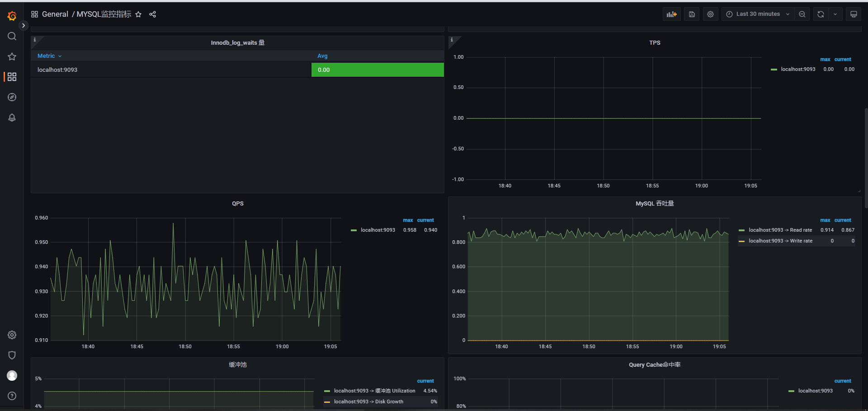Click the Add panel button
The height and width of the screenshot is (411, 868).
pyautogui.click(x=672, y=14)
